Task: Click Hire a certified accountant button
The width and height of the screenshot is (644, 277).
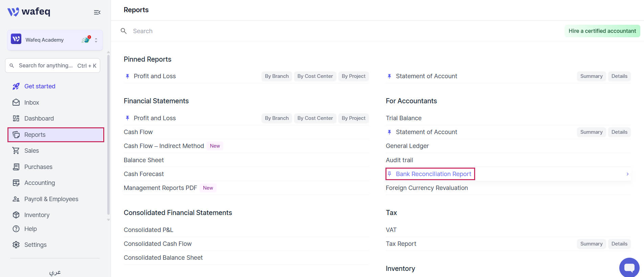Action: tap(602, 31)
